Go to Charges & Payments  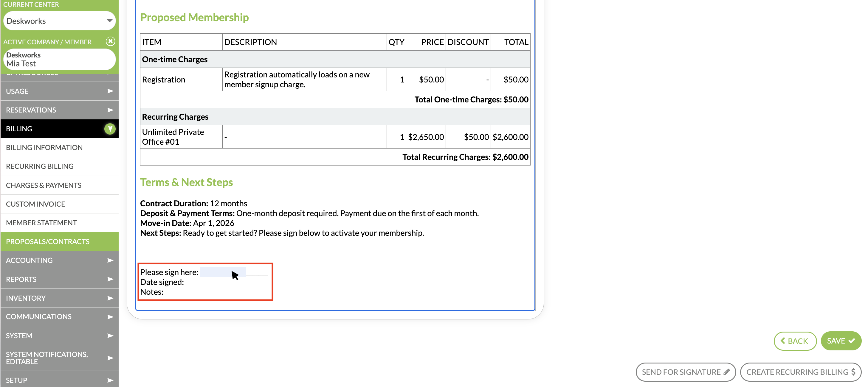[44, 185]
